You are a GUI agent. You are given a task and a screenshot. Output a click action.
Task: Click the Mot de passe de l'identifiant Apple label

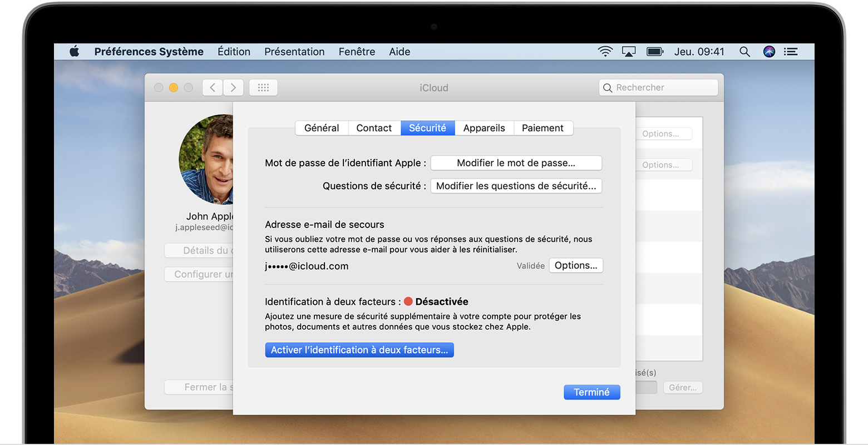pyautogui.click(x=346, y=163)
